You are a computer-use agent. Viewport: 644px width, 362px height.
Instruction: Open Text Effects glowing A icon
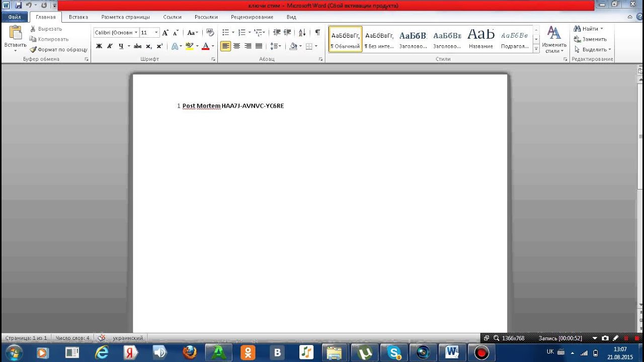point(175,46)
